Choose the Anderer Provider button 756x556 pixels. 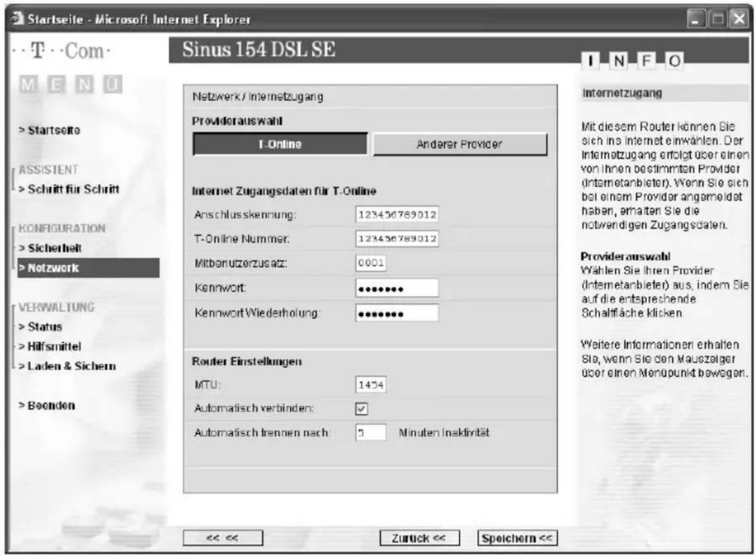(460, 144)
